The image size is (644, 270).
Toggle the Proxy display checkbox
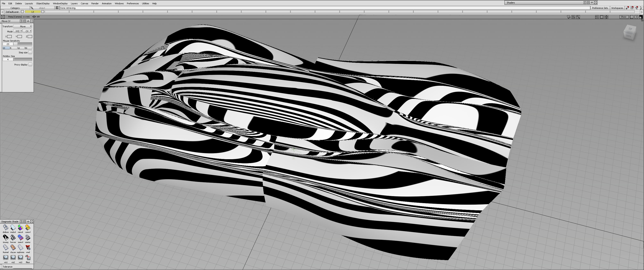[x=30, y=64]
